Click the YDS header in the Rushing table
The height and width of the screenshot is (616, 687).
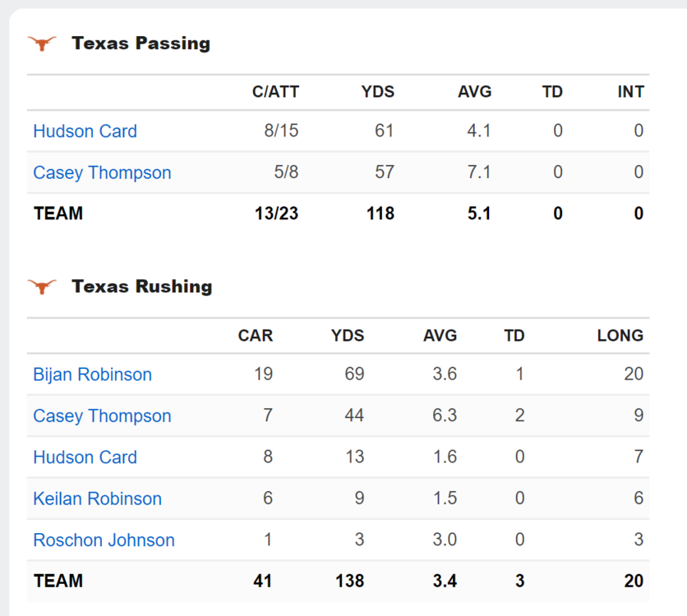(x=347, y=335)
